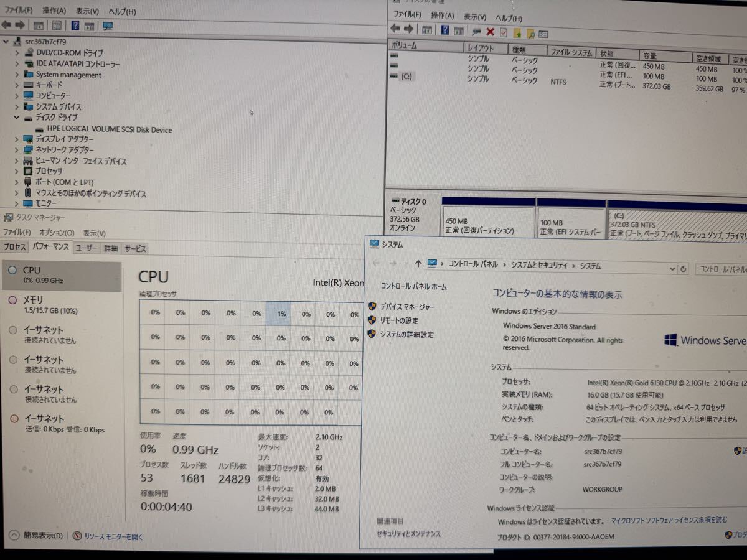Image resolution: width=747 pixels, height=560 pixels.
Task: Expand the キーボード node
Action: 17,85
